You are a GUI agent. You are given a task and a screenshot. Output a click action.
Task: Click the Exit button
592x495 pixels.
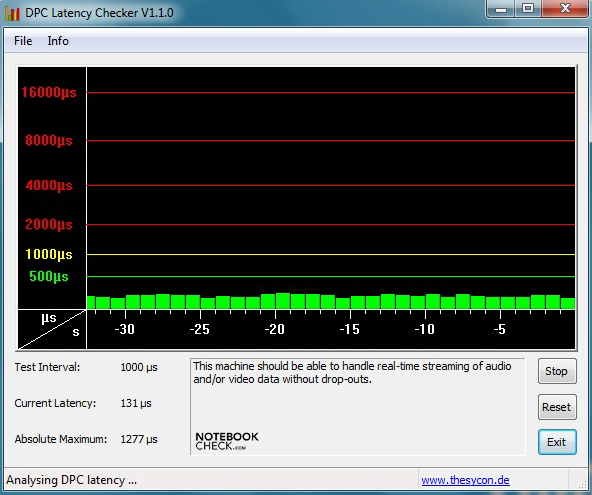(x=557, y=442)
